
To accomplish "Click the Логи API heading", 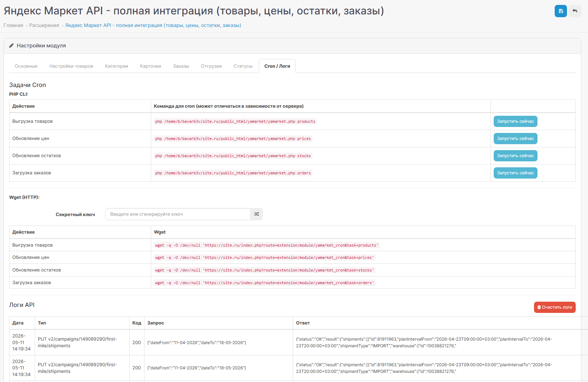I will tap(22, 305).
